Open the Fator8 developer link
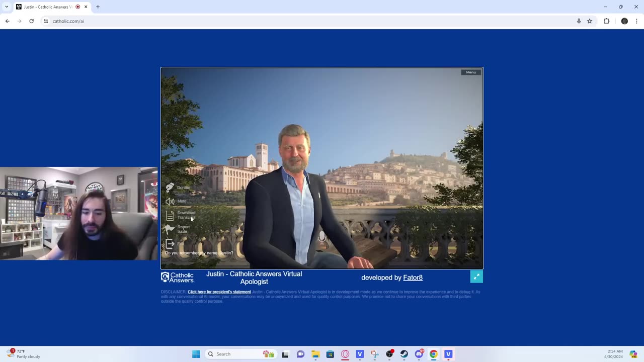 click(x=413, y=278)
